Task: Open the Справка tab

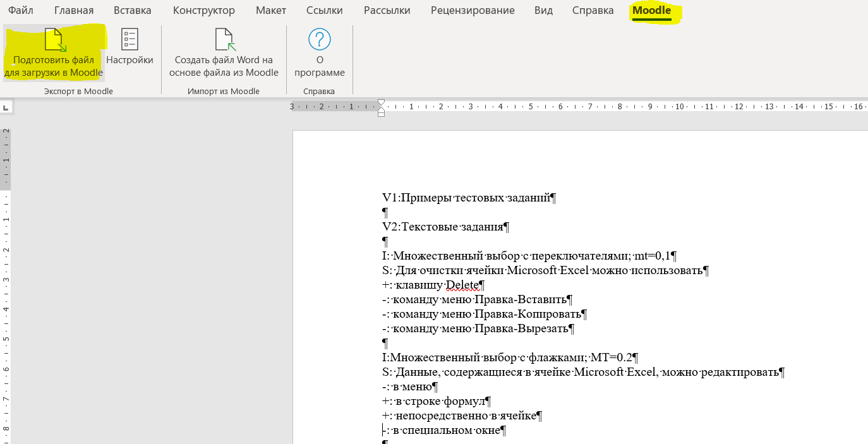Action: 593,11
